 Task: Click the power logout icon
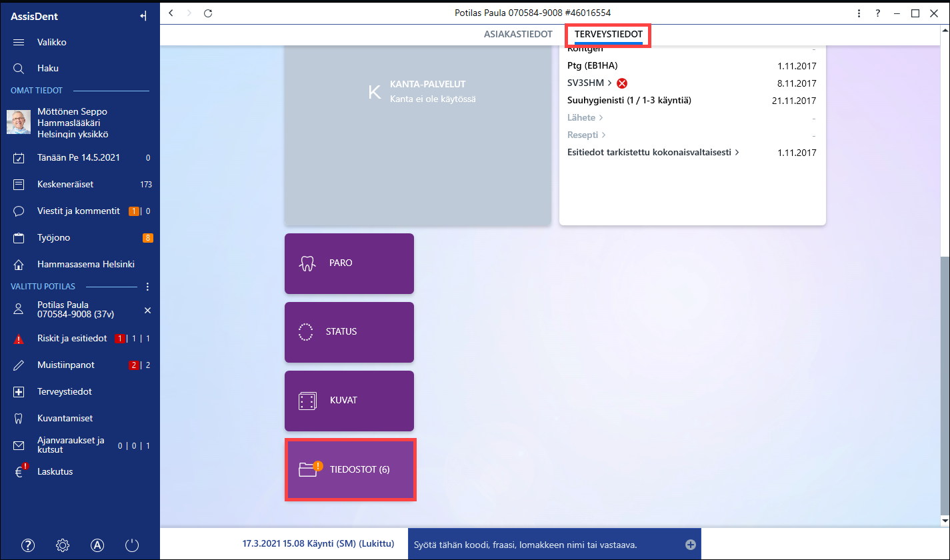(132, 545)
